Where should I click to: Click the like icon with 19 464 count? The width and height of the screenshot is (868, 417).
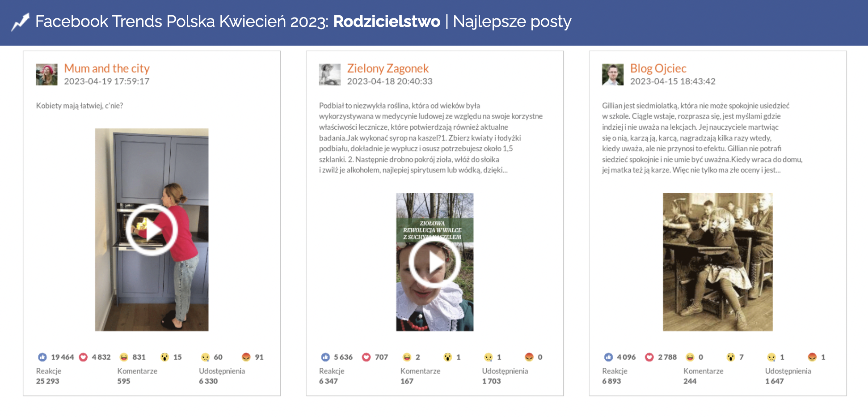tap(42, 357)
